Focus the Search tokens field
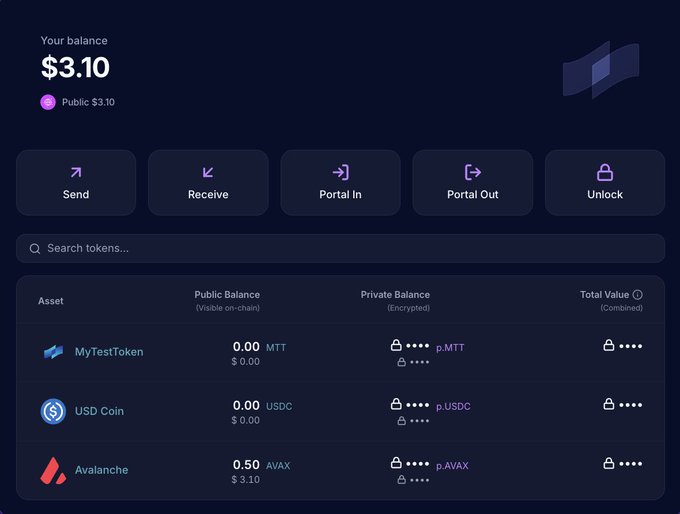 click(x=340, y=249)
